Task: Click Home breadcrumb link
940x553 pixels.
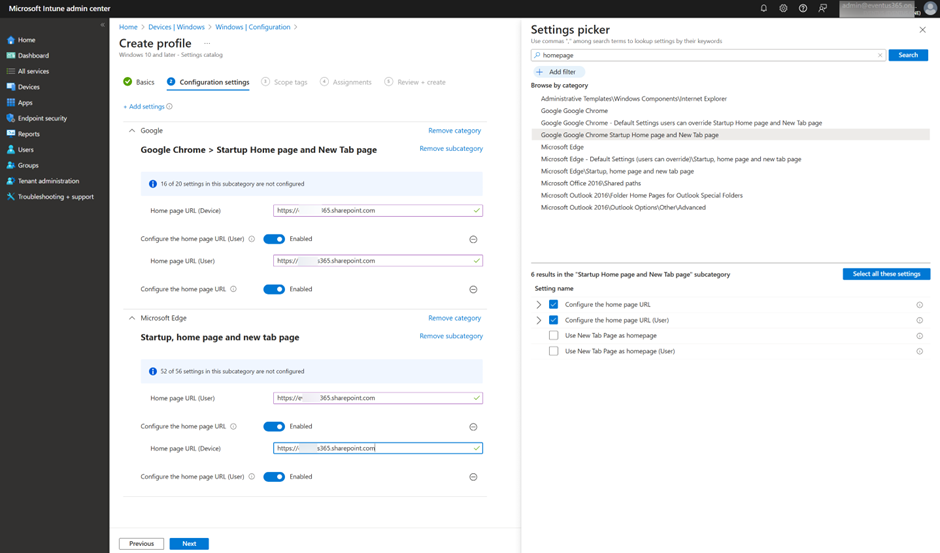Action: point(128,27)
